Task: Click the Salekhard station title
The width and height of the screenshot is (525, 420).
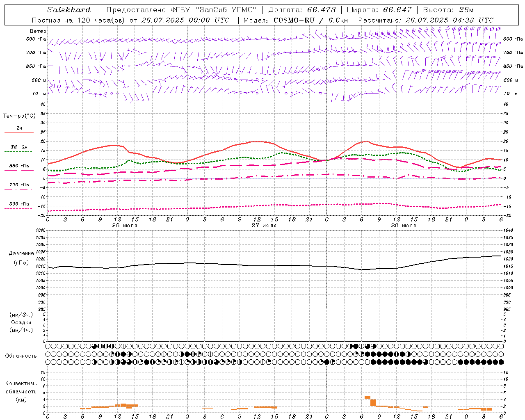Action: (x=69, y=10)
